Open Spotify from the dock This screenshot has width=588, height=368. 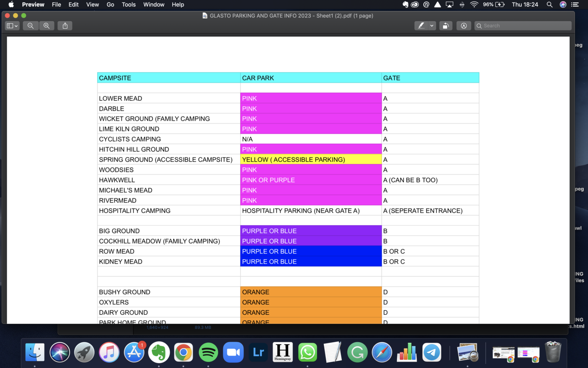(208, 352)
